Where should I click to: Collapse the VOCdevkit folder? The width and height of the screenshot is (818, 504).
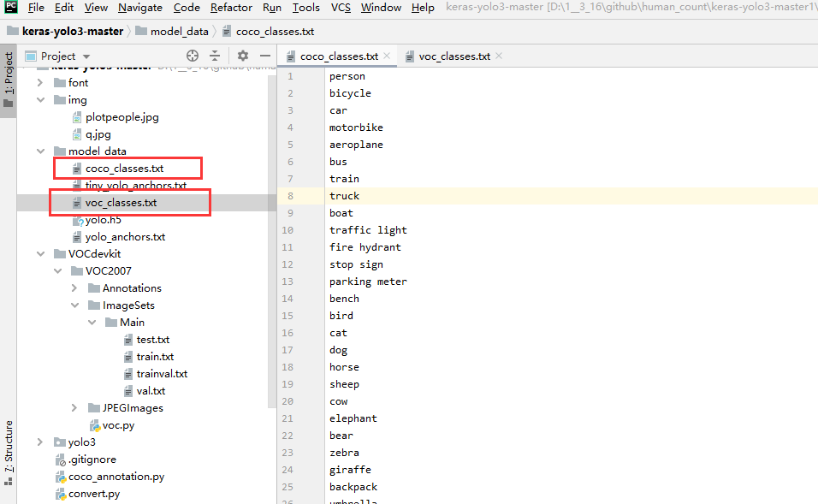(40, 253)
